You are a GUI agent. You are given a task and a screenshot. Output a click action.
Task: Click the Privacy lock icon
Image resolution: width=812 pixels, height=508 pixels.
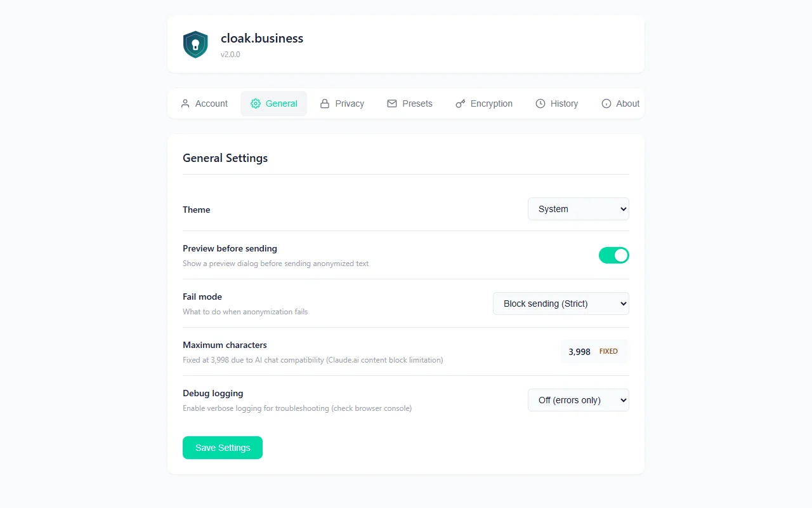pyautogui.click(x=325, y=104)
